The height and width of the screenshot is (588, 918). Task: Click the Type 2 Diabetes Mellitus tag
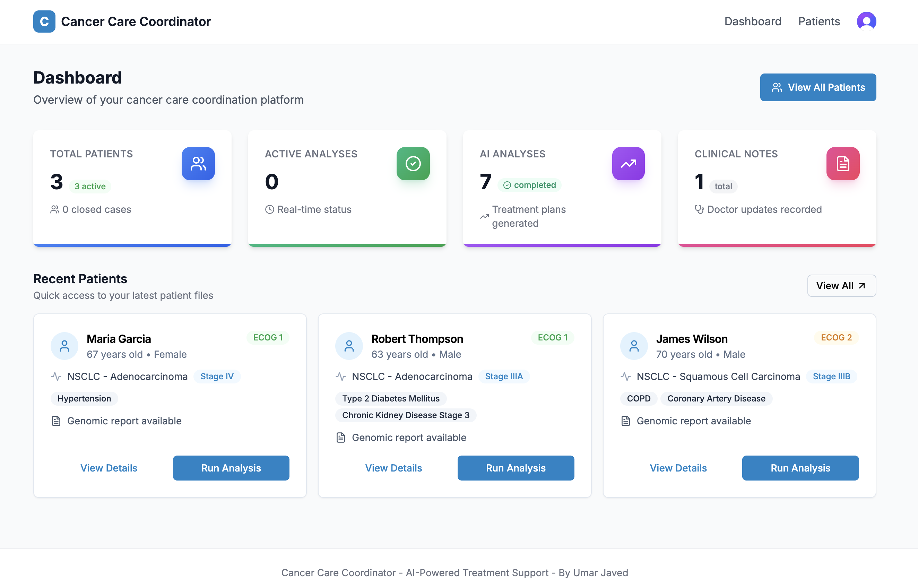coord(391,399)
